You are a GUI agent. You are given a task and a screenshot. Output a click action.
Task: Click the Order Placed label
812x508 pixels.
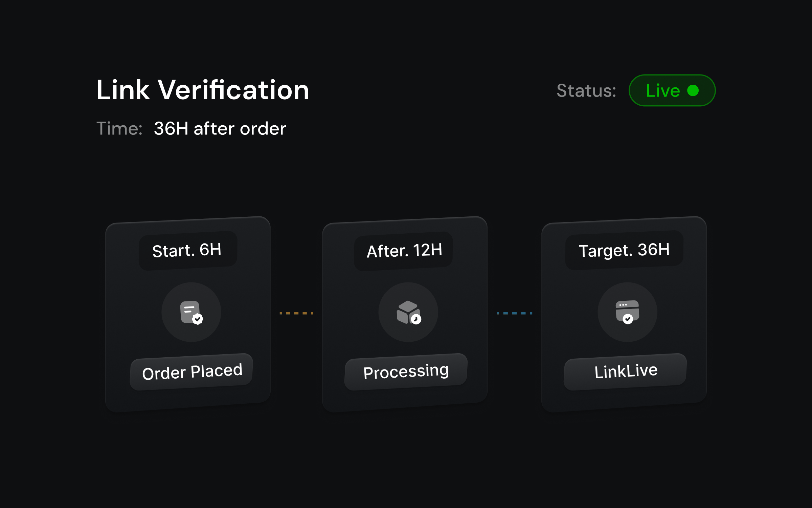[x=191, y=372]
